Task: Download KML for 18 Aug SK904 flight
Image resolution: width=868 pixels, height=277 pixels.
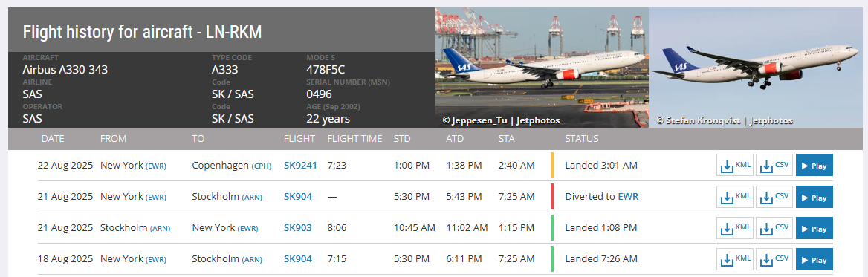Action: (734, 259)
